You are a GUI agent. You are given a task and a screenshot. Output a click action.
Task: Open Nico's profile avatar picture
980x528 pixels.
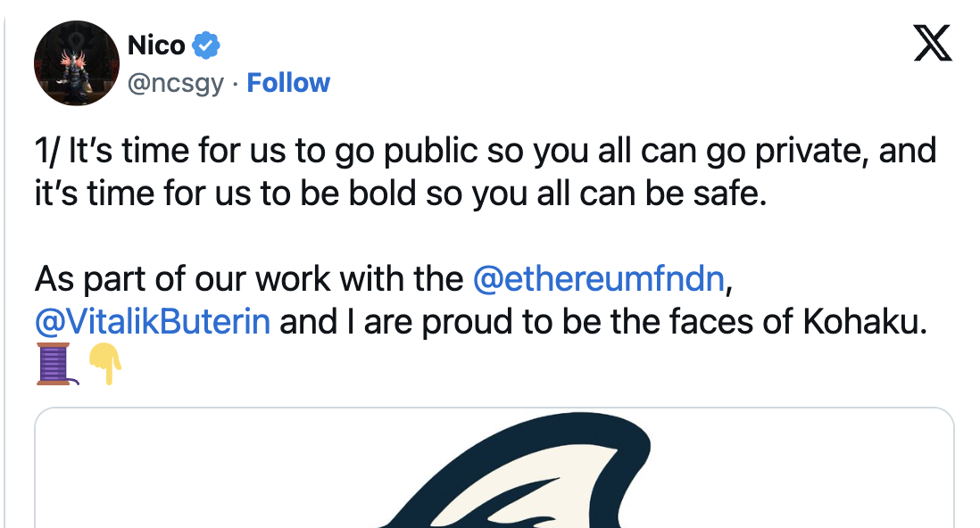point(76,63)
